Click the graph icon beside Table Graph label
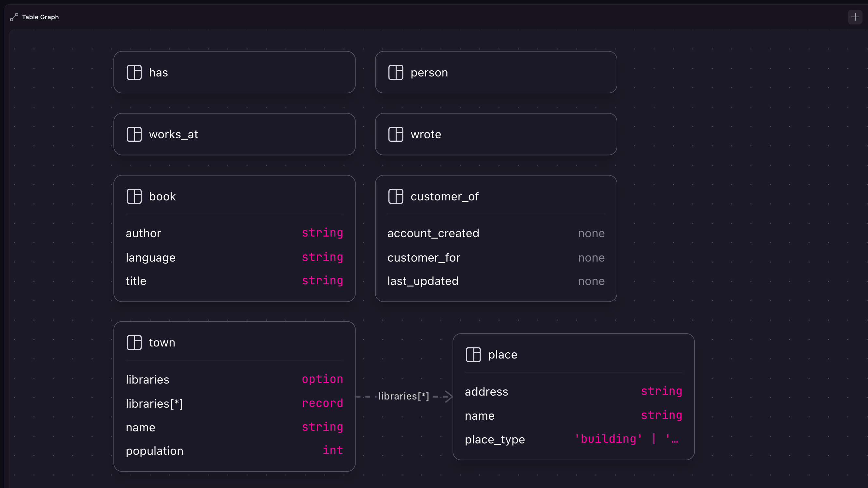Image resolution: width=868 pixels, height=488 pixels. (14, 17)
